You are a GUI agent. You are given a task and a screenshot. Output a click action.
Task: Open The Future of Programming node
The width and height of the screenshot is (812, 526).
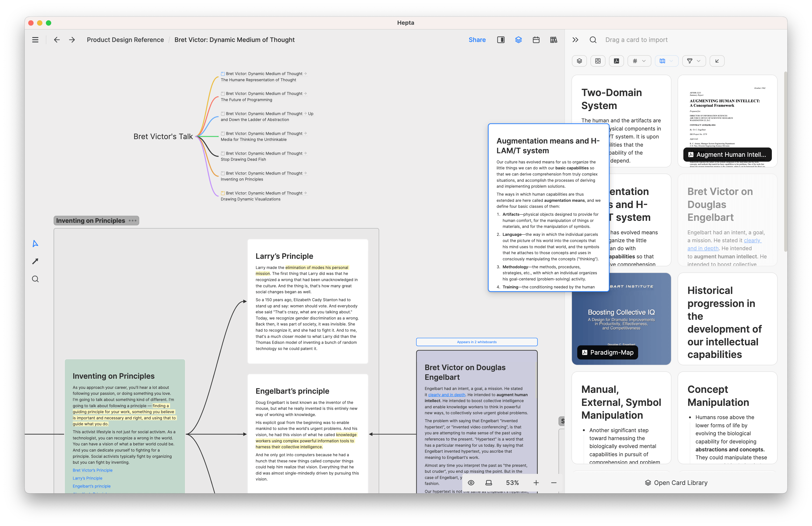point(264,96)
